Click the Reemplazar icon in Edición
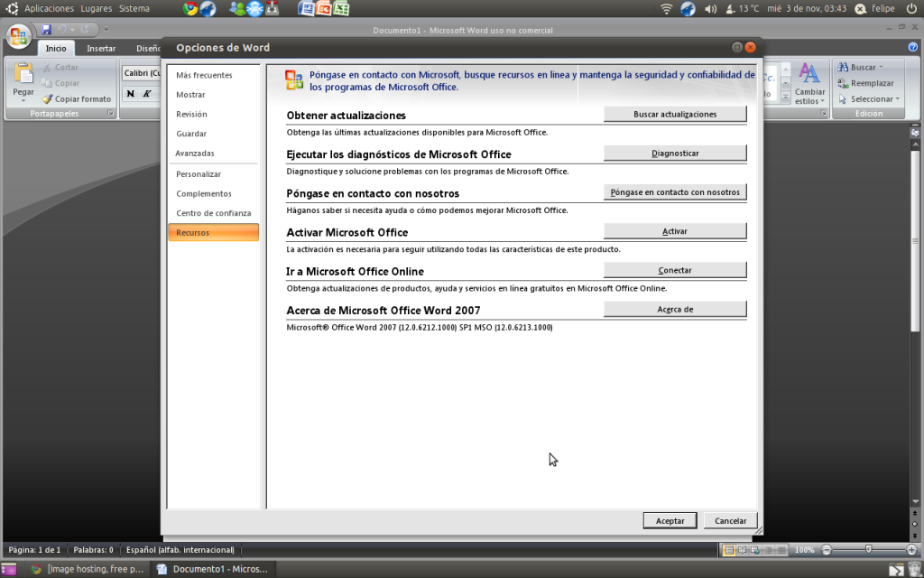924x578 pixels. point(842,83)
